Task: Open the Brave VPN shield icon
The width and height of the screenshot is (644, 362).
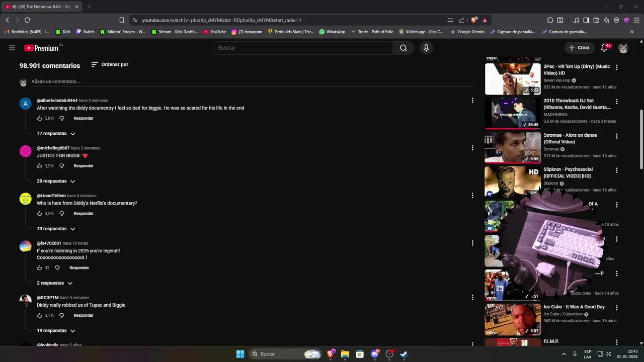Action: pyautogui.click(x=616, y=20)
